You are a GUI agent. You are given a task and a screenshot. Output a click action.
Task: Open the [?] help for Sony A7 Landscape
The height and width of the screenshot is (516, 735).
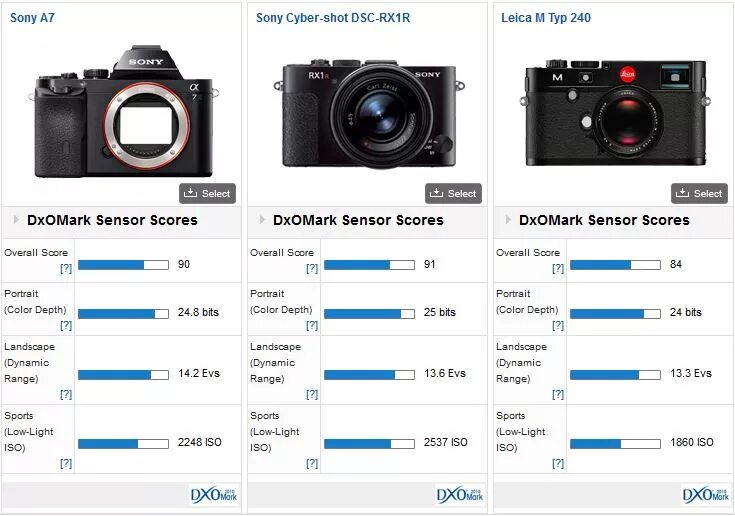click(x=66, y=395)
